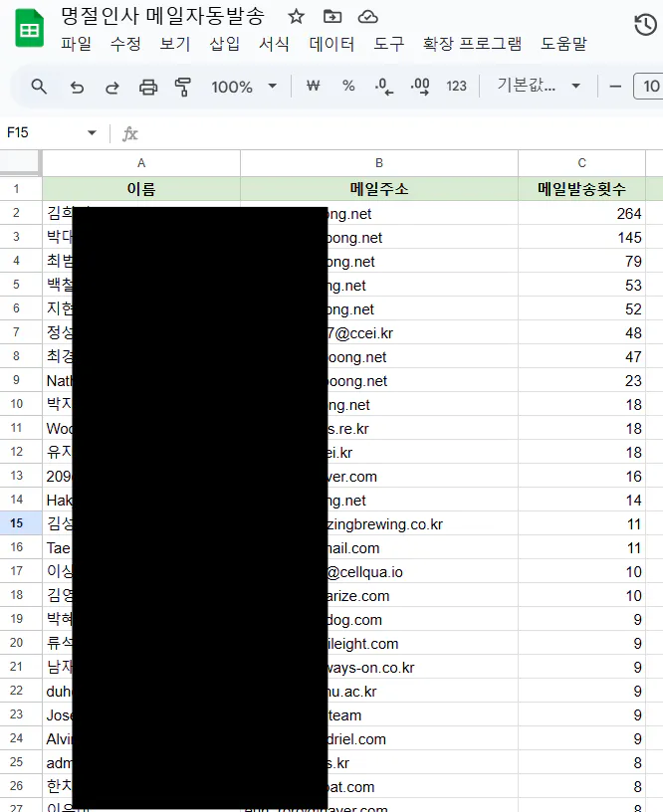This screenshot has width=663, height=812.
Task: Open the Google Sheets home icon
Action: point(29,29)
